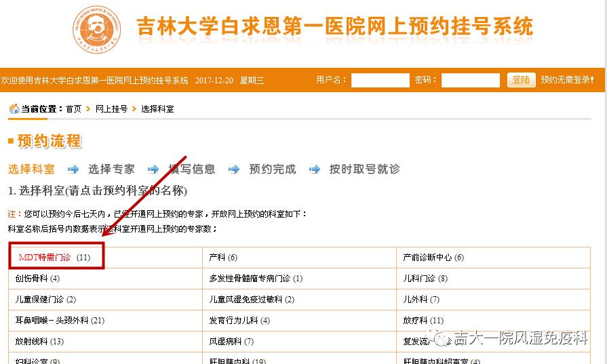Select the 选择科室 process step
The width and height of the screenshot is (607, 364).
31,169
